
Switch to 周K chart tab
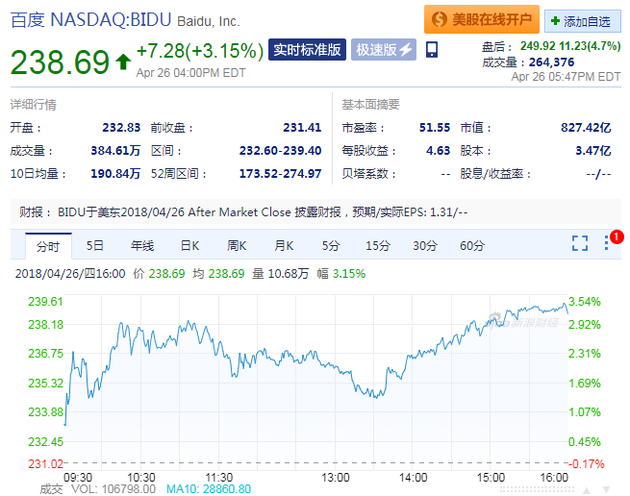tap(237, 245)
